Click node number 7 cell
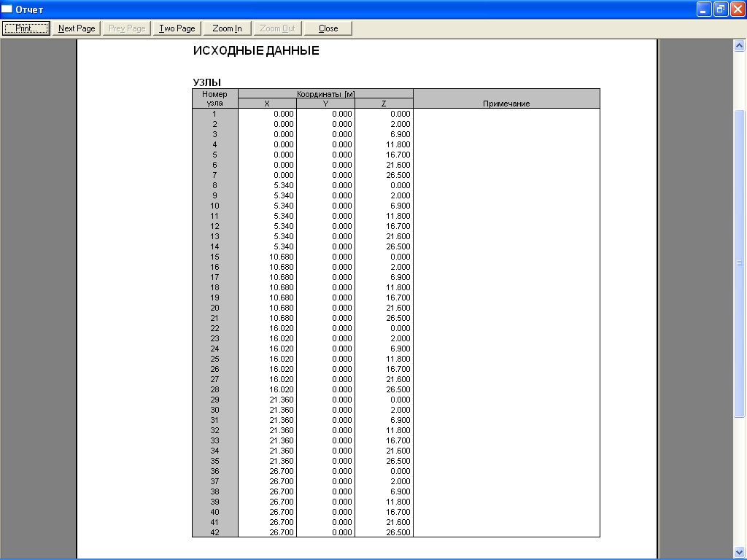Image resolution: width=747 pixels, height=560 pixels. click(215, 175)
